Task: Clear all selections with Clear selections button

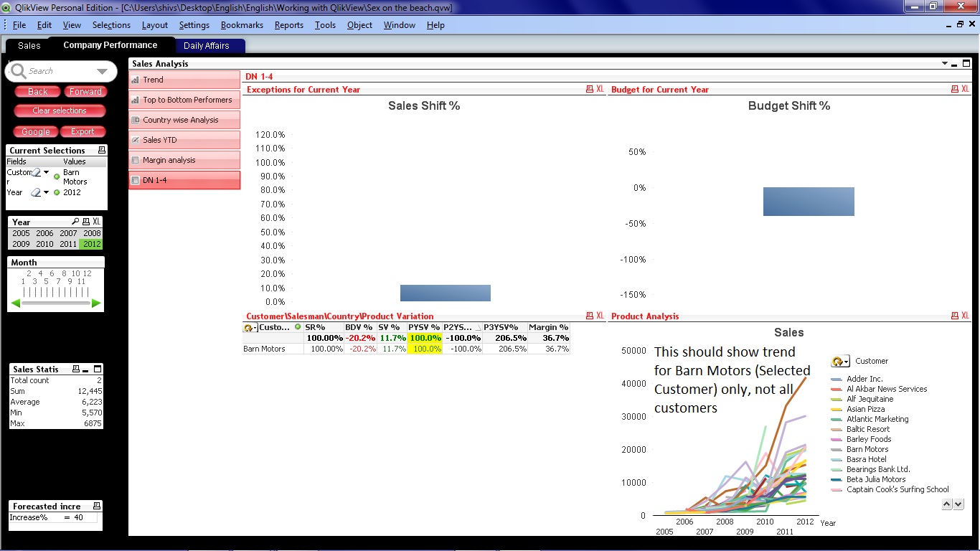Action: tap(60, 110)
